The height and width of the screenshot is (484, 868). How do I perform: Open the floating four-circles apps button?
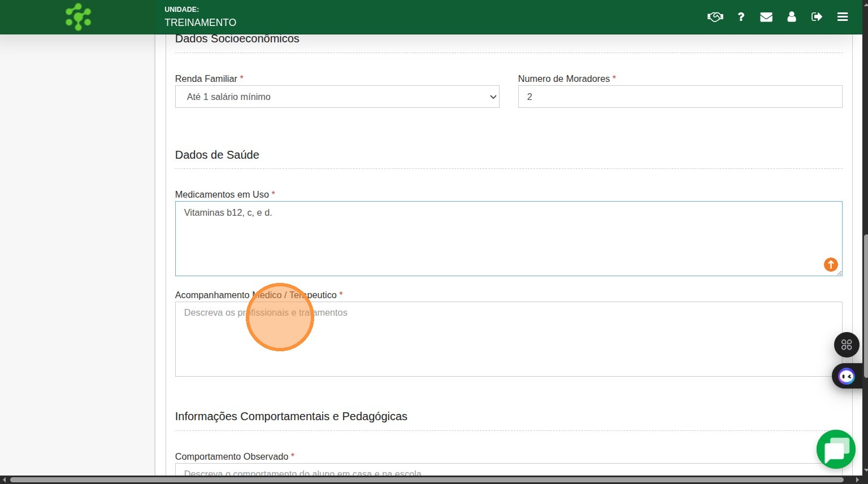pos(847,345)
